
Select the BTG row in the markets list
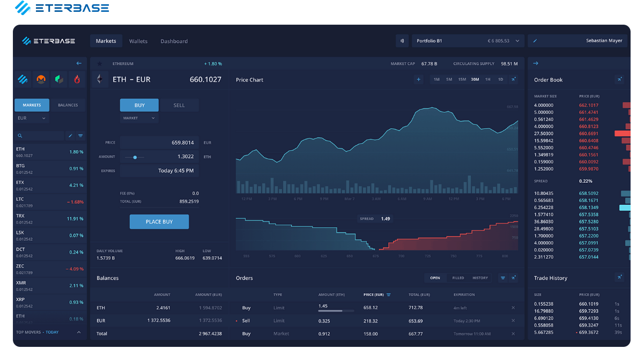[x=50, y=169]
